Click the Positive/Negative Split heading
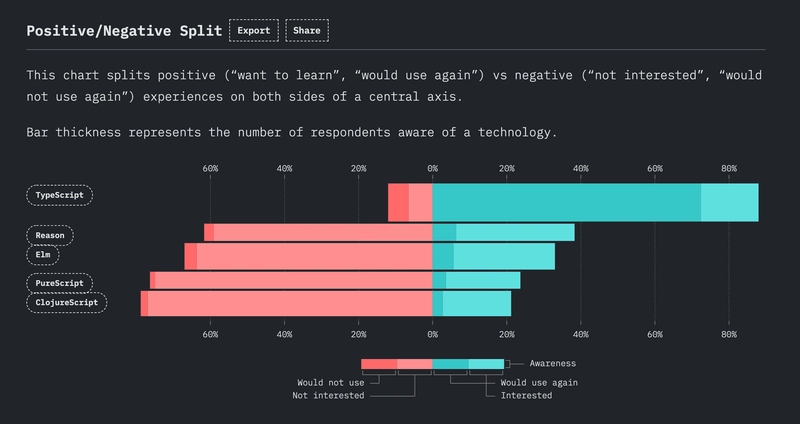 [124, 31]
